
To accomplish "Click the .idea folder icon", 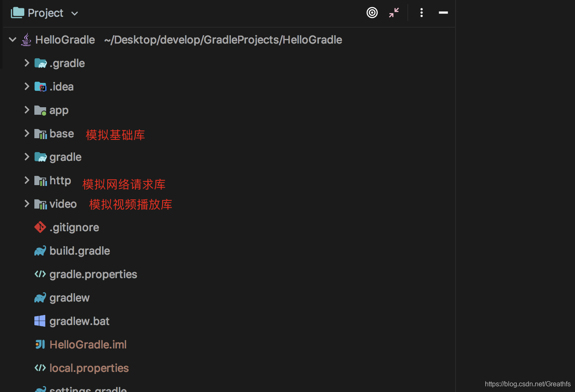I will 40,87.
